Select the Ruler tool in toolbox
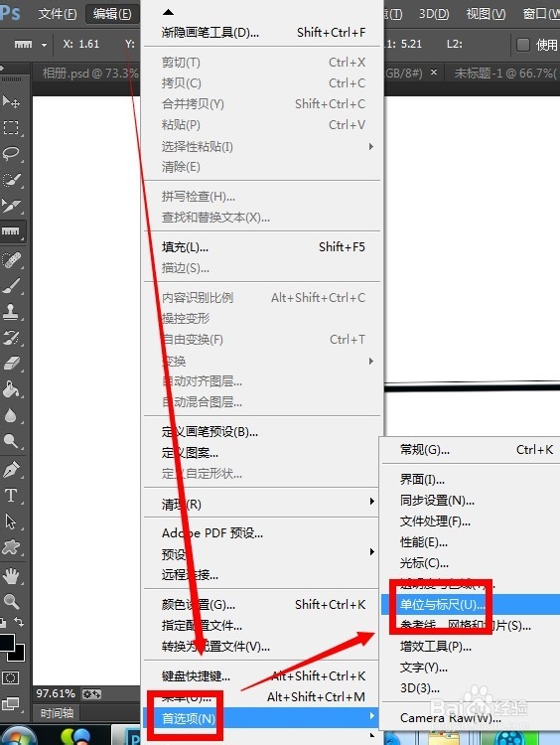The height and width of the screenshot is (745, 560). (11, 231)
